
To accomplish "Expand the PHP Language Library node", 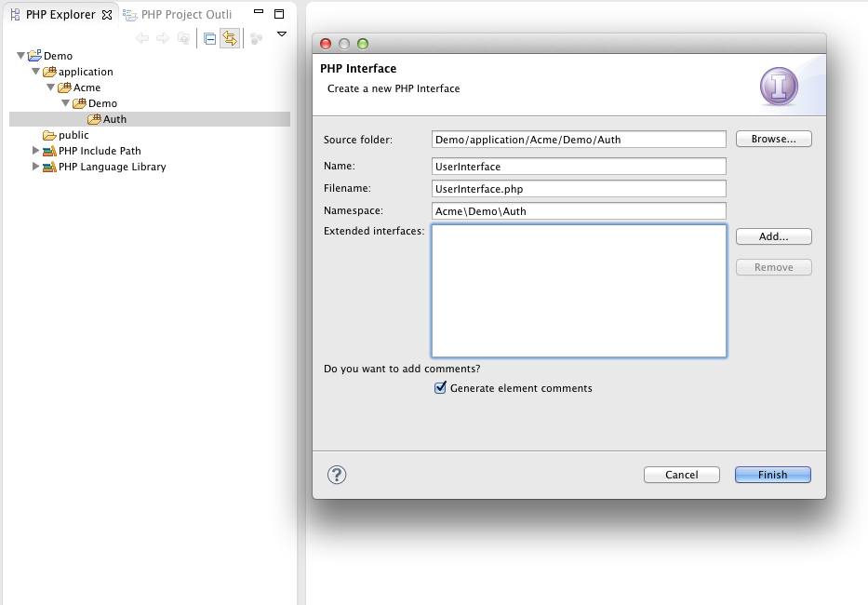I will tap(35, 167).
